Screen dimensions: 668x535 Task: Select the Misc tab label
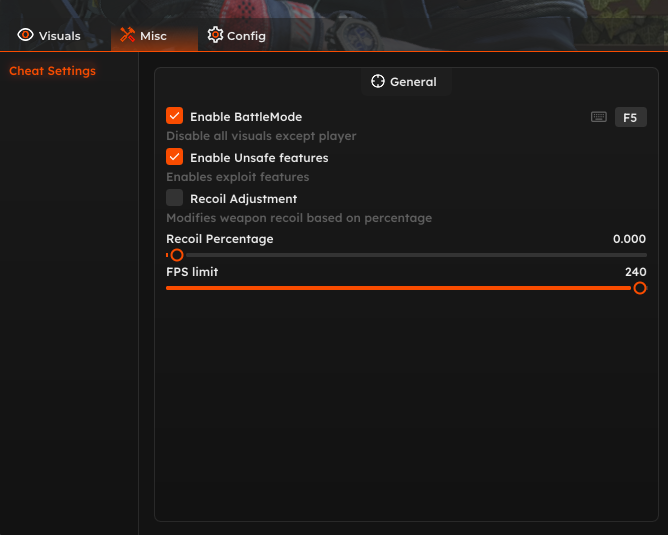[x=153, y=36]
